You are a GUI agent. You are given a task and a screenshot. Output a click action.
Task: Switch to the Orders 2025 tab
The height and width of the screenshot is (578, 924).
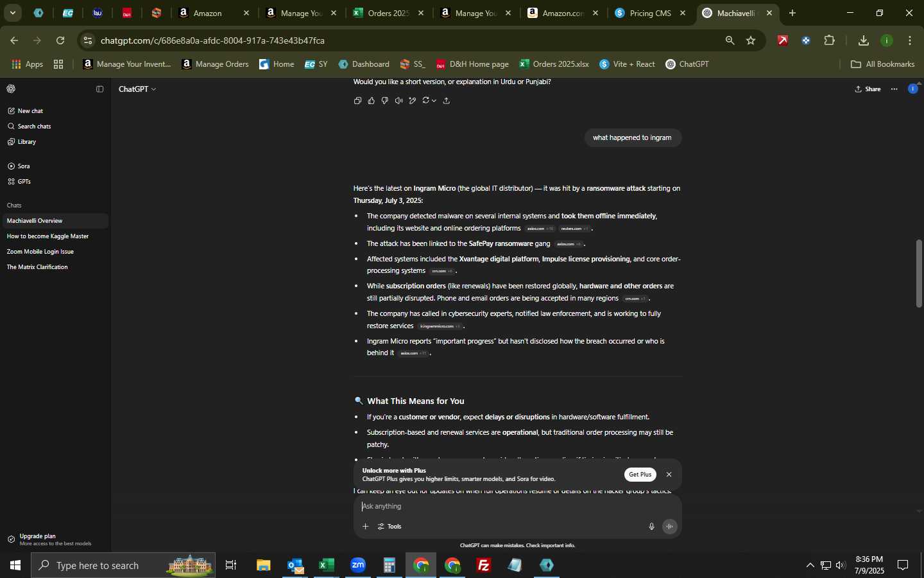click(388, 13)
